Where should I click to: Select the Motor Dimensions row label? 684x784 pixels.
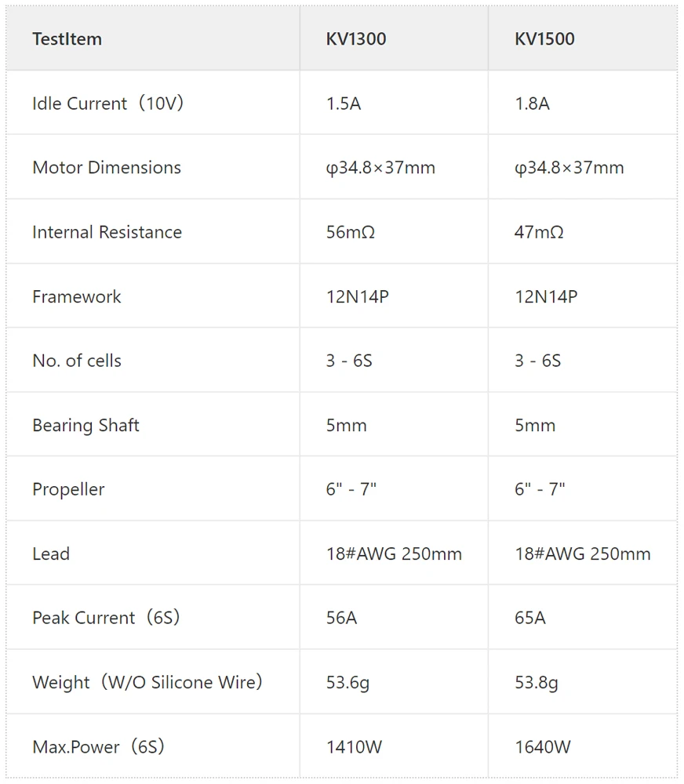(x=107, y=168)
